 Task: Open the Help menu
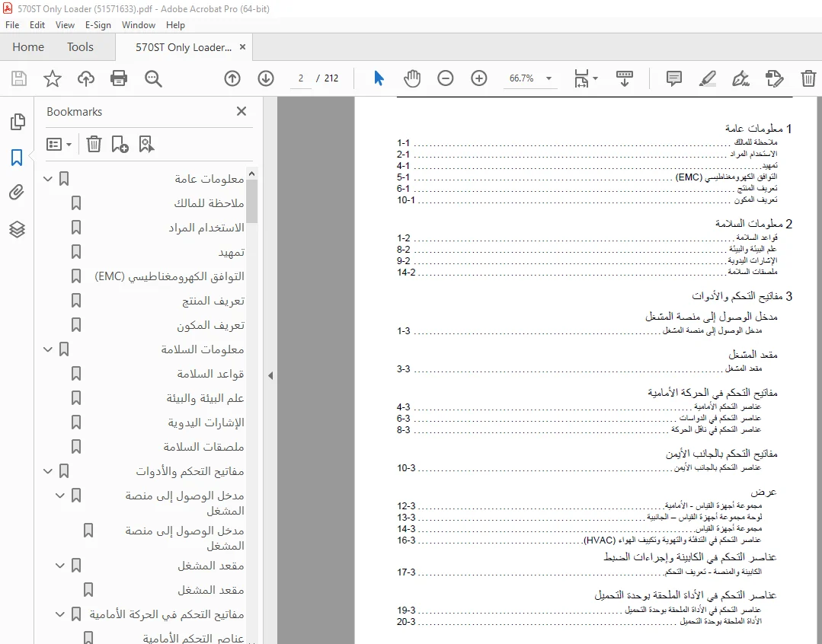[x=176, y=24]
